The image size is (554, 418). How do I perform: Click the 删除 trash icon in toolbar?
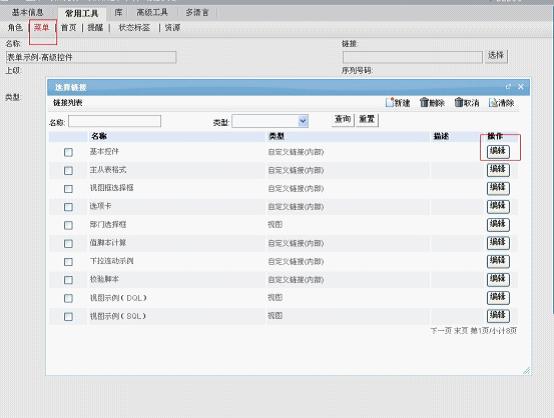click(x=424, y=102)
